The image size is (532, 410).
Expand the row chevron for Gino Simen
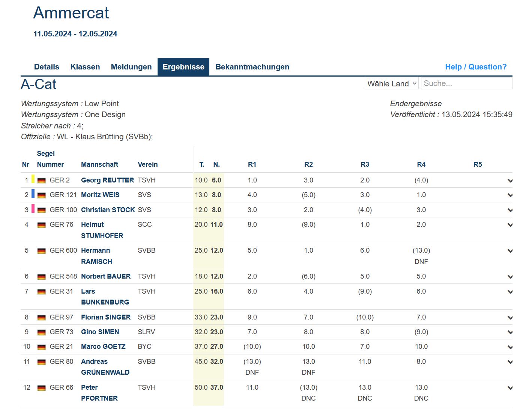click(509, 332)
